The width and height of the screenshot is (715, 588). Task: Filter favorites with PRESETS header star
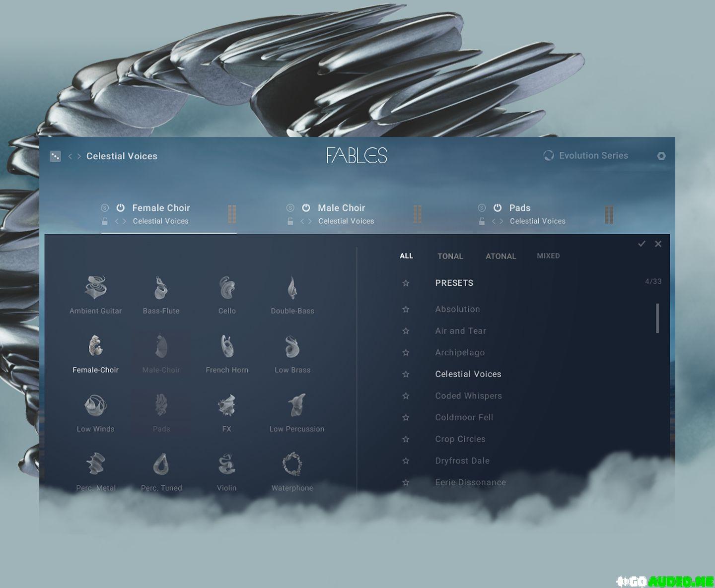406,283
